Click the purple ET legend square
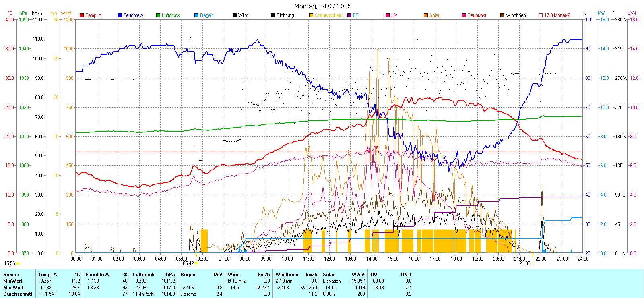The width and height of the screenshot is (644, 298). click(x=349, y=15)
